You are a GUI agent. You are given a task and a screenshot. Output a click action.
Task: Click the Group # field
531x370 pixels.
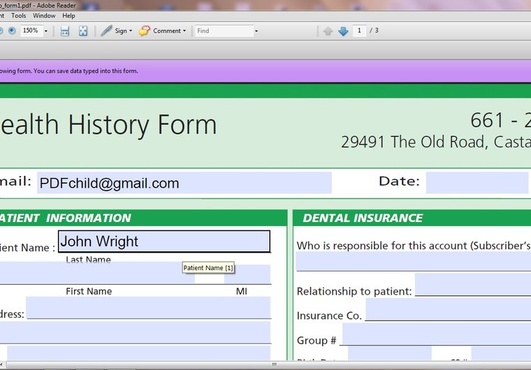(x=437, y=334)
